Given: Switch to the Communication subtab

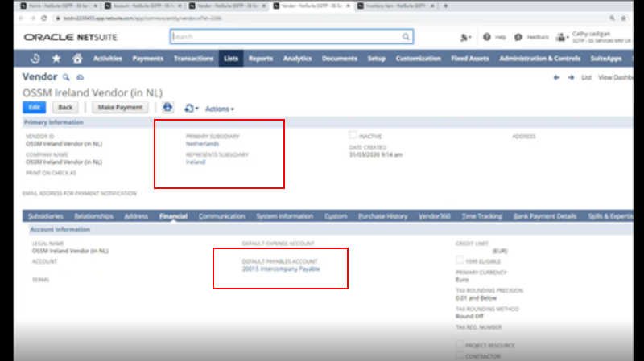Looking at the screenshot, I should (x=222, y=216).
